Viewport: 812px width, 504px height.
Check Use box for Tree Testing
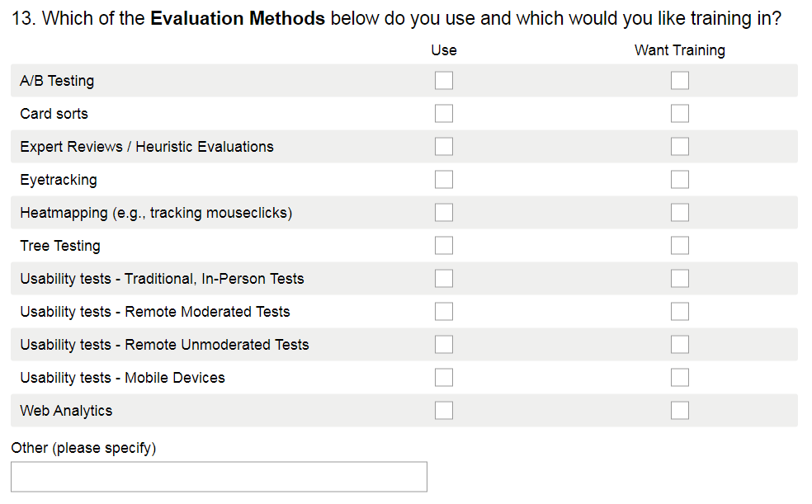click(444, 246)
